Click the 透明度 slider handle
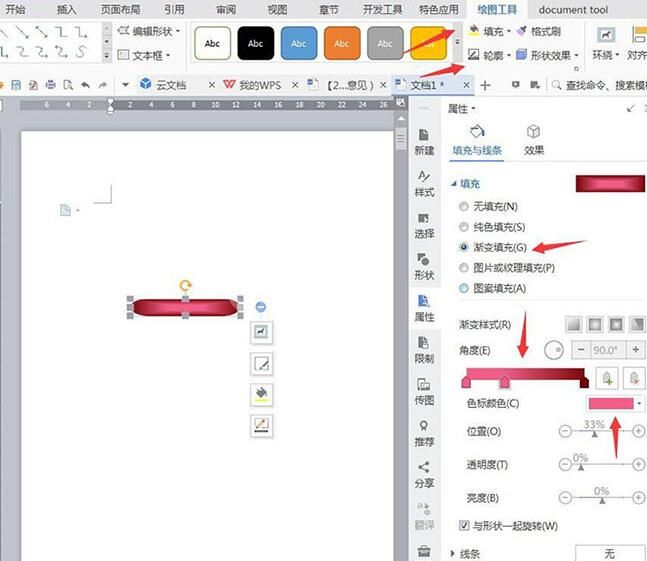 tap(581, 467)
